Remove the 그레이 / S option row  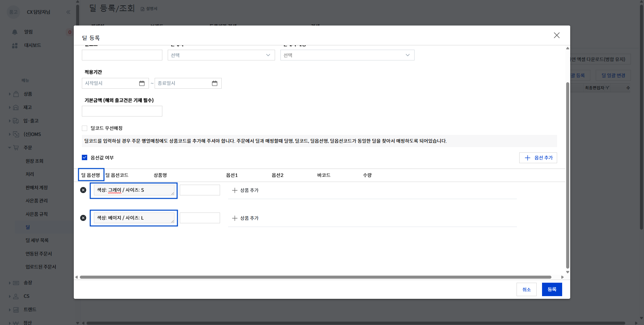[83, 190]
